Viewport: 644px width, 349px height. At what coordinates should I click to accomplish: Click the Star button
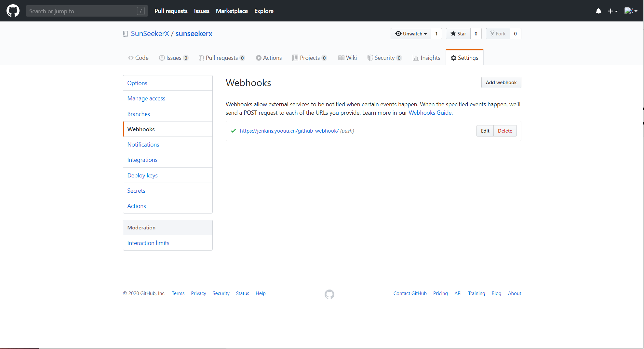click(x=458, y=34)
